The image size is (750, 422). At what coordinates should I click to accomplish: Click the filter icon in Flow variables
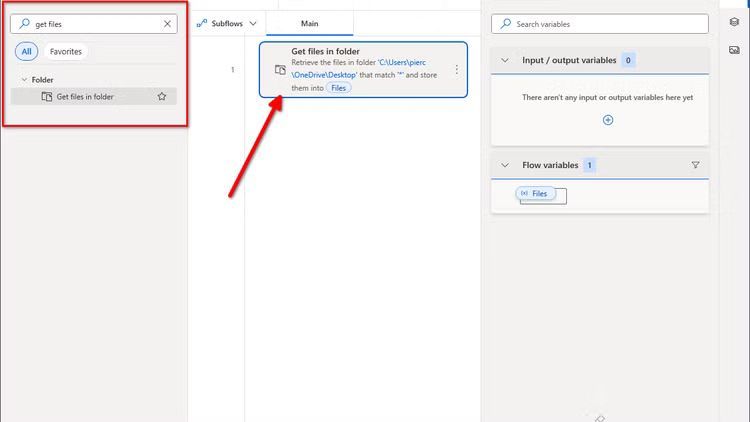[x=696, y=165]
